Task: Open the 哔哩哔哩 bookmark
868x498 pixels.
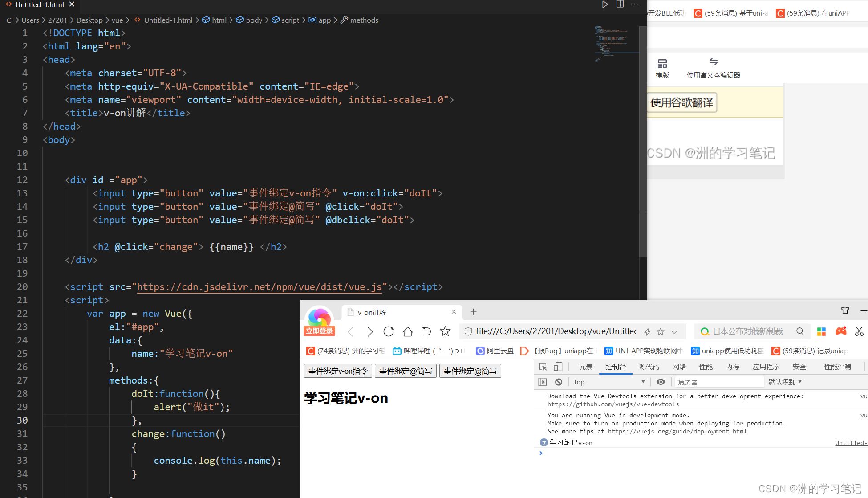Action: click(429, 351)
